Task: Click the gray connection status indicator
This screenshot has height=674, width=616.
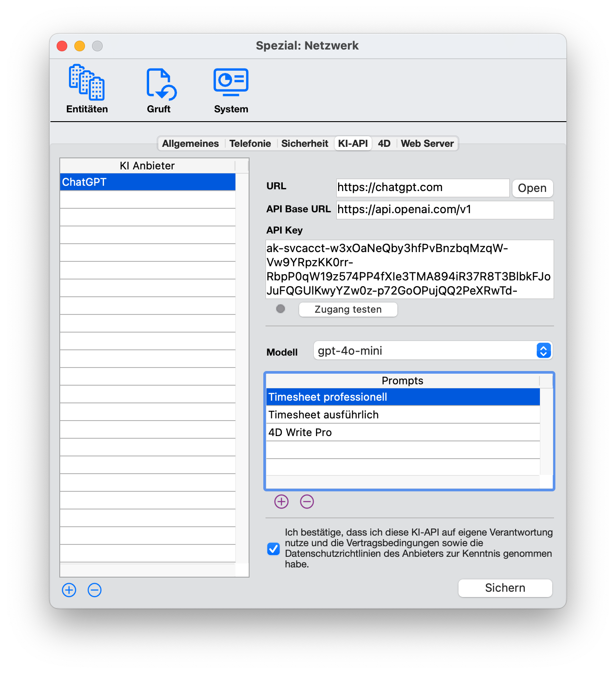Action: point(281,309)
